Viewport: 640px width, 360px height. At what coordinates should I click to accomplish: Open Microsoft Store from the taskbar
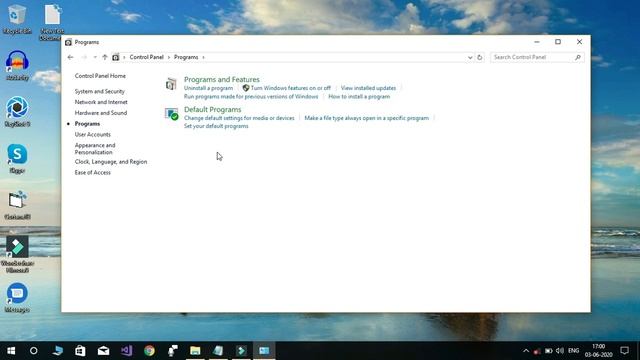[x=80, y=351]
